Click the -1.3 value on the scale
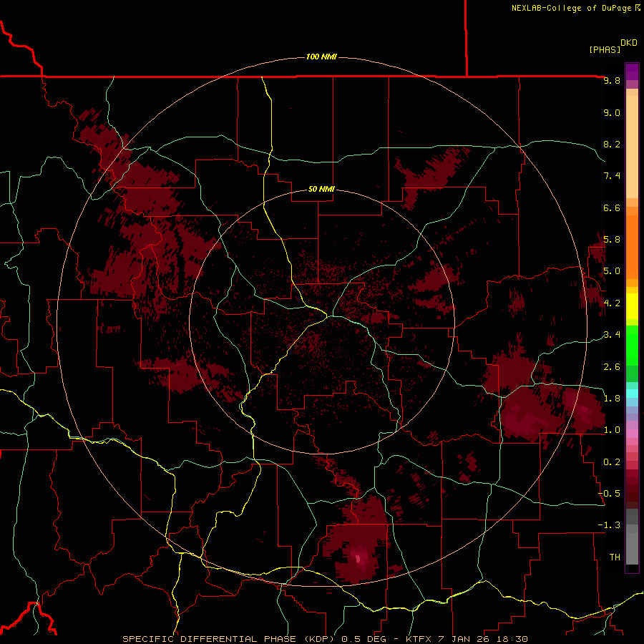This screenshot has width=644, height=644. point(609,525)
